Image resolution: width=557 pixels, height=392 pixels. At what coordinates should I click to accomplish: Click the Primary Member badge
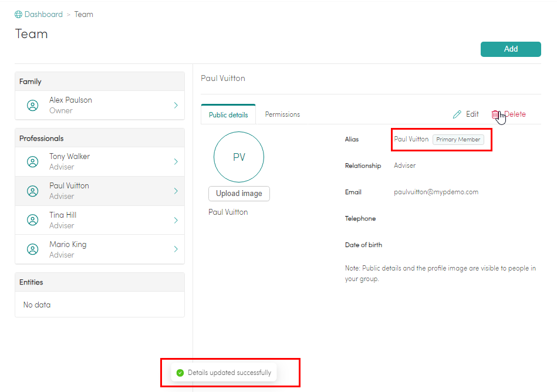tap(458, 140)
